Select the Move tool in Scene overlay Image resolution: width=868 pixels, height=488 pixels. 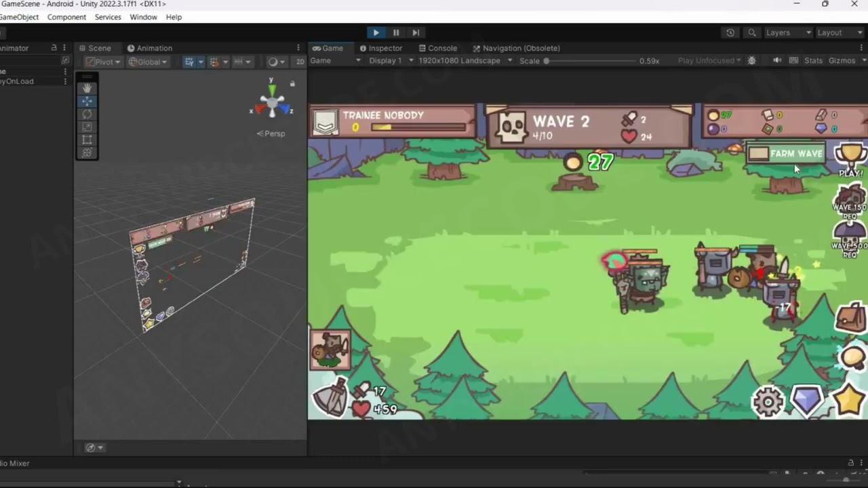point(87,101)
